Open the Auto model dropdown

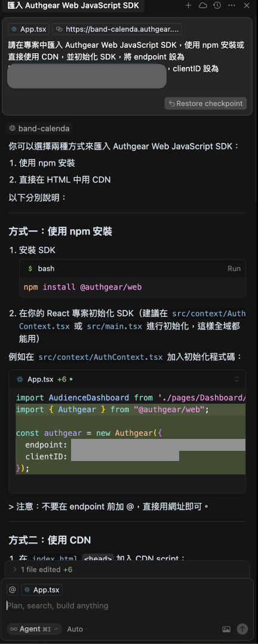78,629
